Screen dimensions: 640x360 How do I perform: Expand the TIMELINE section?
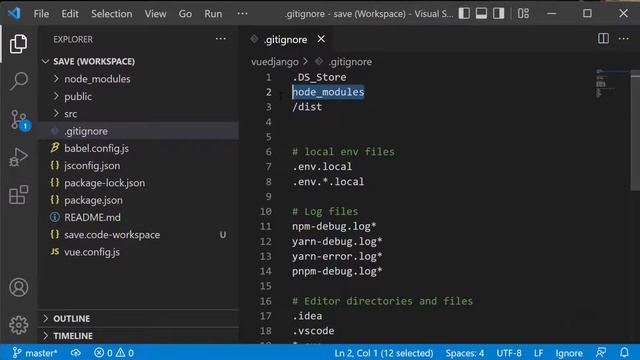139,336
